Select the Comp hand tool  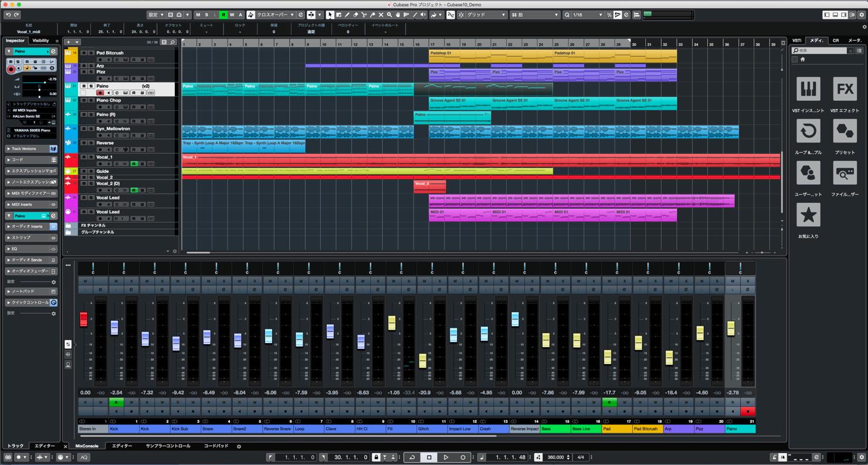pyautogui.click(x=398, y=15)
